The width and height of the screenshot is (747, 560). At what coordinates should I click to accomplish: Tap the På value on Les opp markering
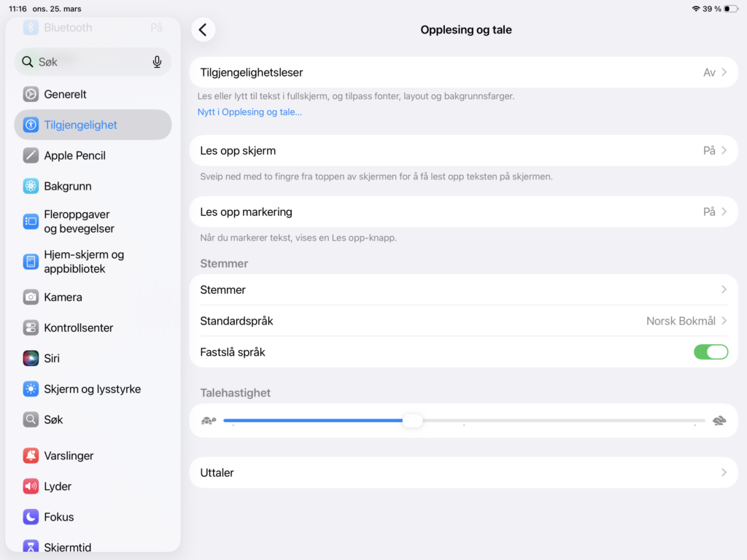[x=709, y=212]
